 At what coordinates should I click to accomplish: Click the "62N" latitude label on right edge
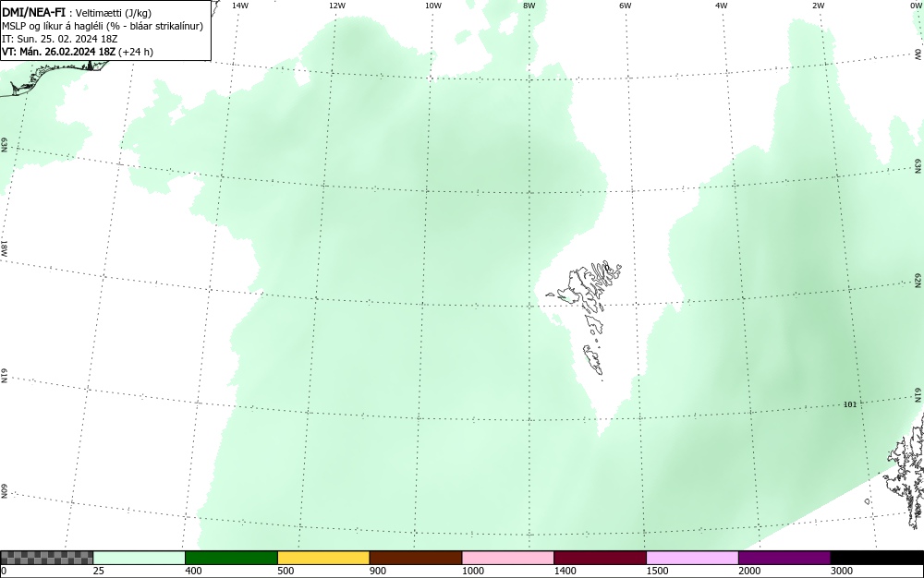[918, 280]
